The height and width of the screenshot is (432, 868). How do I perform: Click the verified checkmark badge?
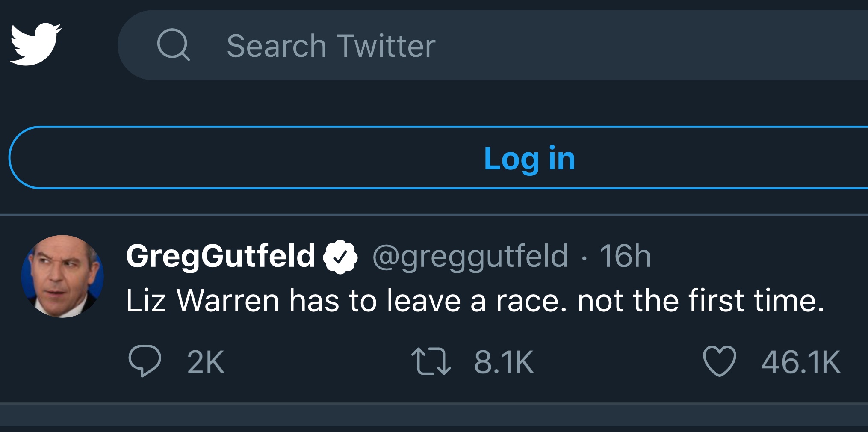click(340, 257)
